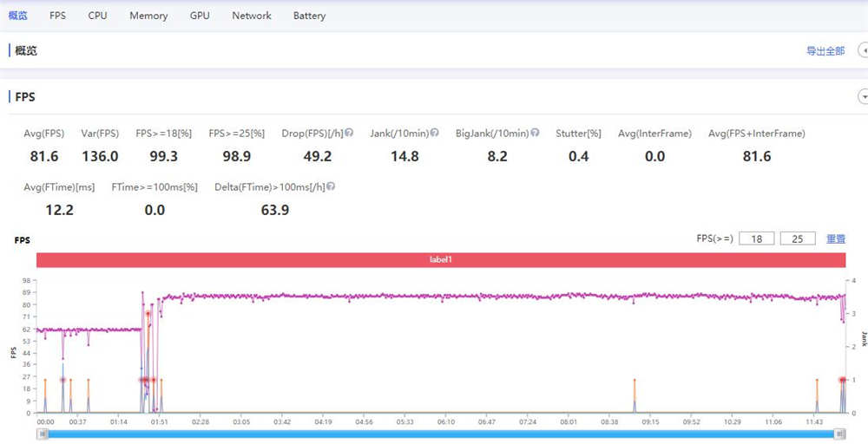Click the right handle of timeline range slider

[840, 434]
